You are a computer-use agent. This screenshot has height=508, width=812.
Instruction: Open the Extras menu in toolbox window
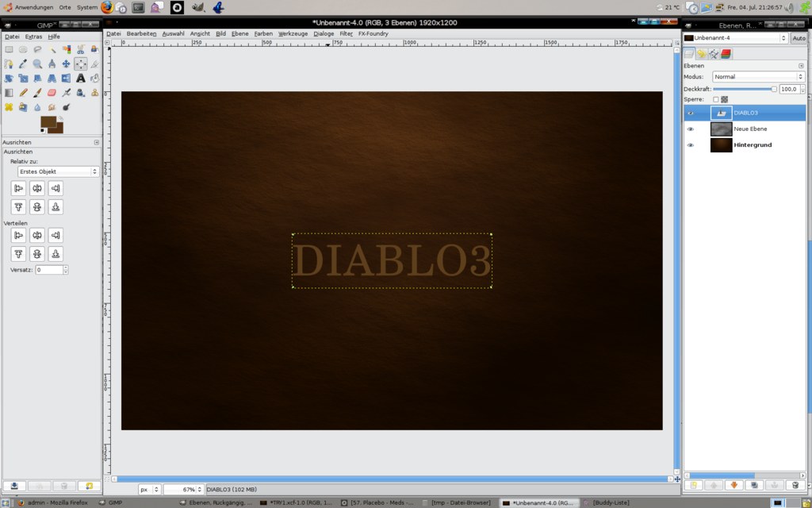tap(33, 37)
